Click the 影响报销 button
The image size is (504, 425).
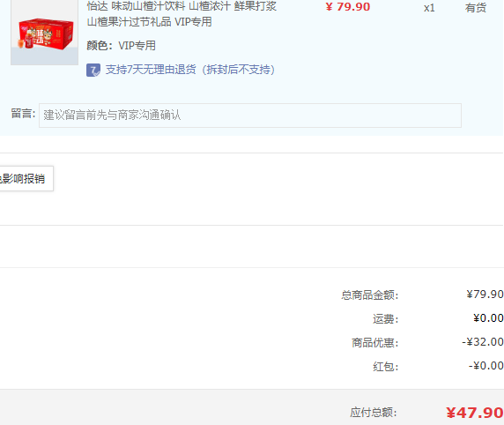26,179
